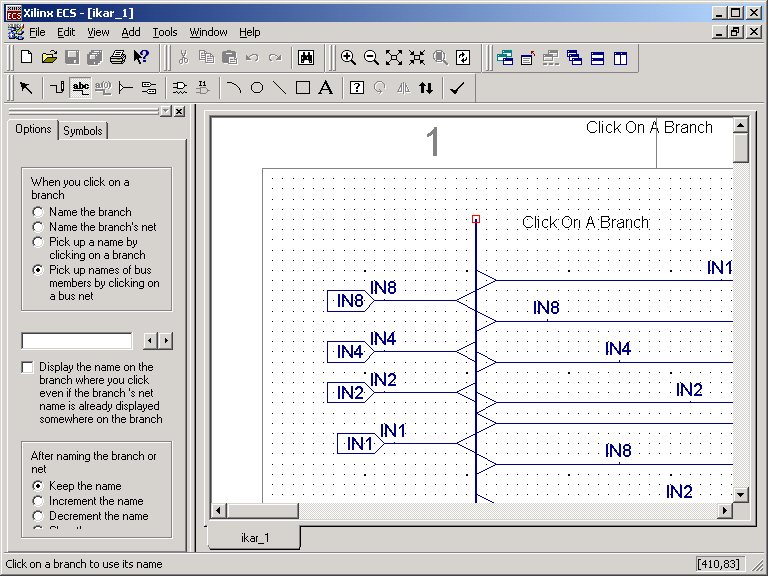Switch to the Symbols tab
The height and width of the screenshot is (576, 768).
coord(83,131)
